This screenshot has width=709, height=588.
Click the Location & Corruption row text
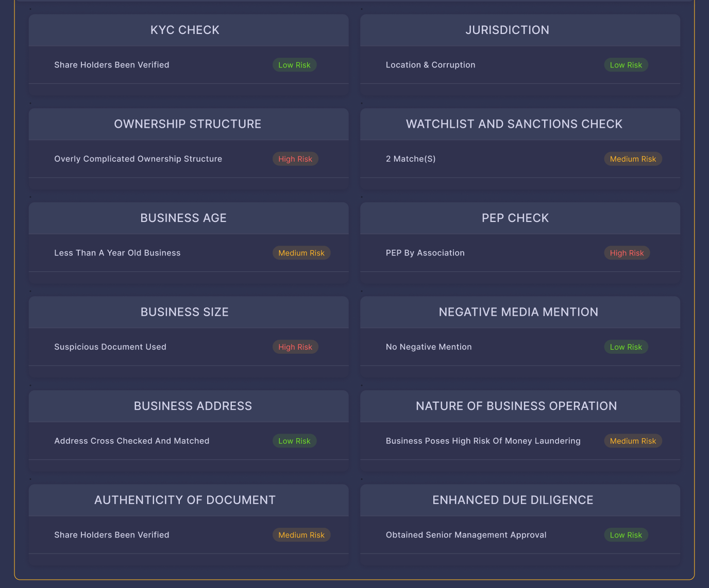[x=430, y=65]
